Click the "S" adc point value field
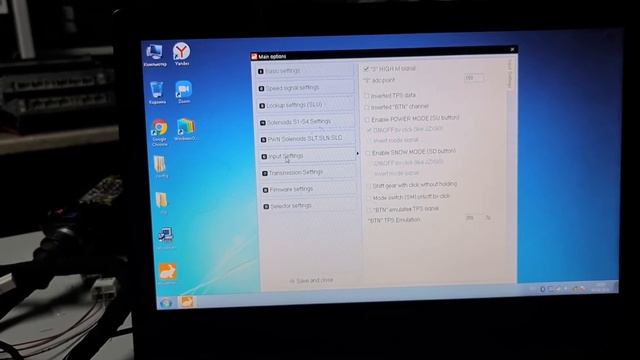Screen dimensions: 640x360 [474, 78]
